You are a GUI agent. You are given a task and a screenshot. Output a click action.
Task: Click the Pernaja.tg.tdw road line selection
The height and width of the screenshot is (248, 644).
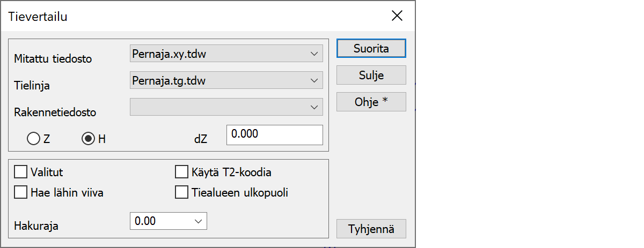(217, 80)
